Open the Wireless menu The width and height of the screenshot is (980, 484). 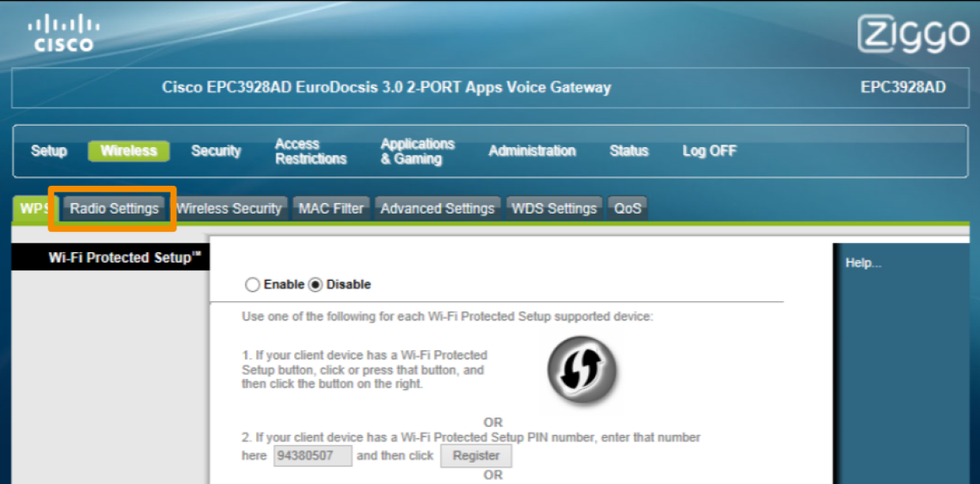click(x=129, y=151)
